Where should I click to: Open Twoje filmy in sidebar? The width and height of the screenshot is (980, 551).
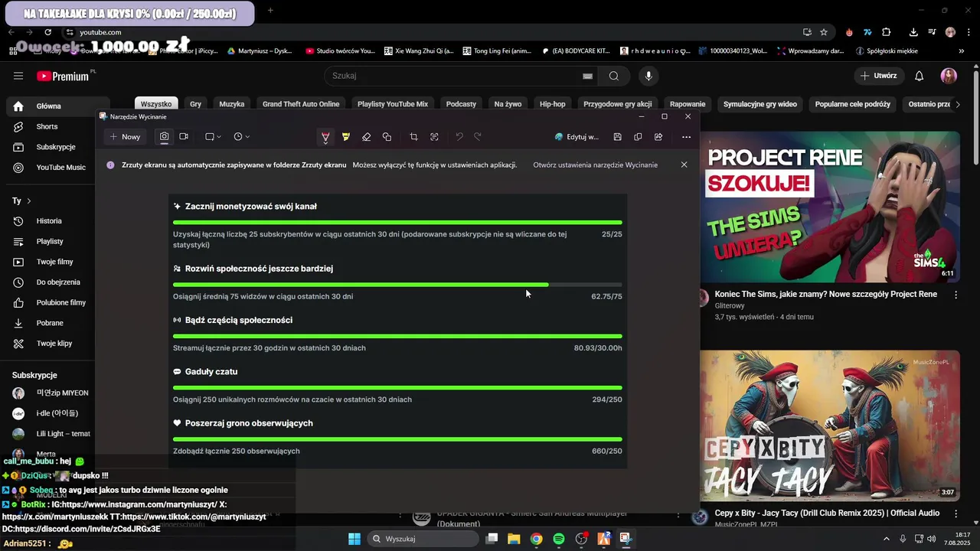(50, 262)
